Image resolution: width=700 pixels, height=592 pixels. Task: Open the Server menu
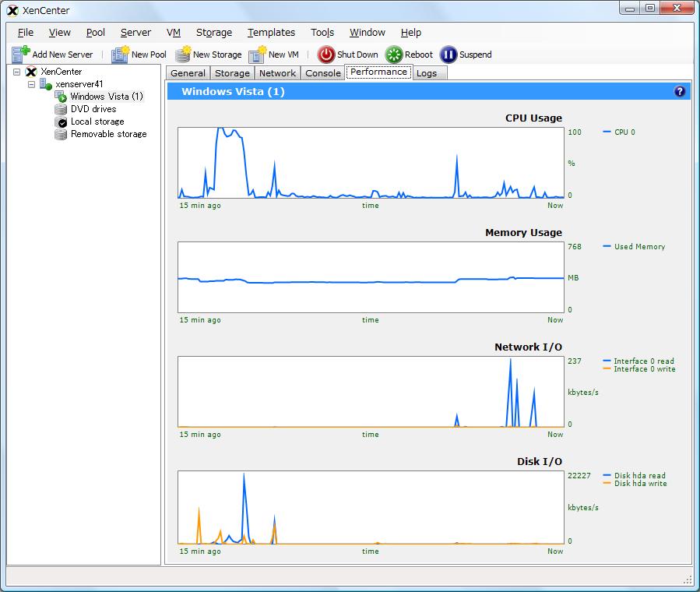(x=135, y=33)
